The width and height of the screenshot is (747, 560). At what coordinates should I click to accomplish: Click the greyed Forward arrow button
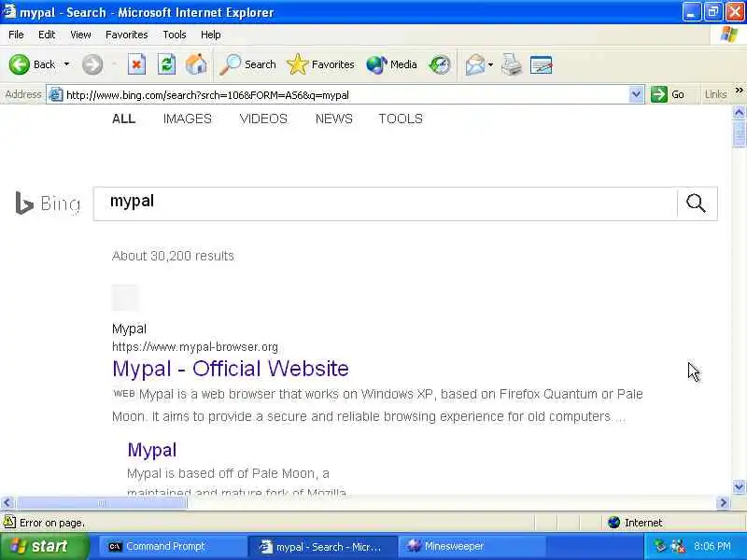[92, 64]
